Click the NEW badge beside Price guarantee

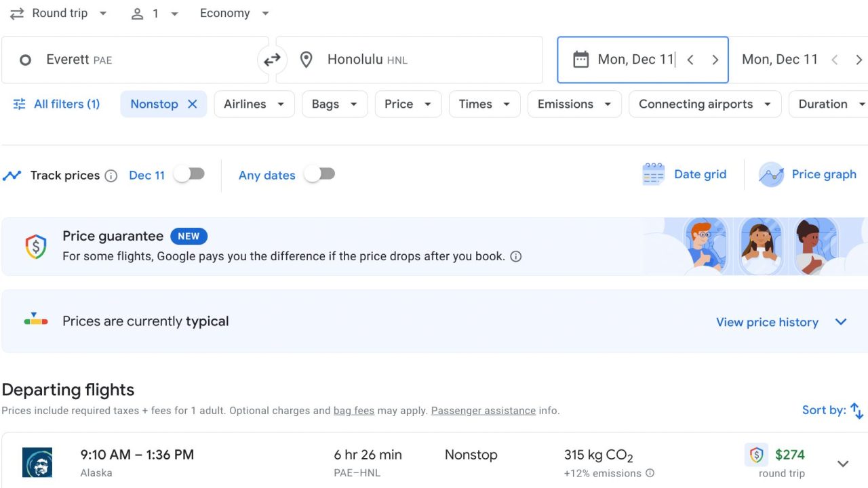coord(189,236)
